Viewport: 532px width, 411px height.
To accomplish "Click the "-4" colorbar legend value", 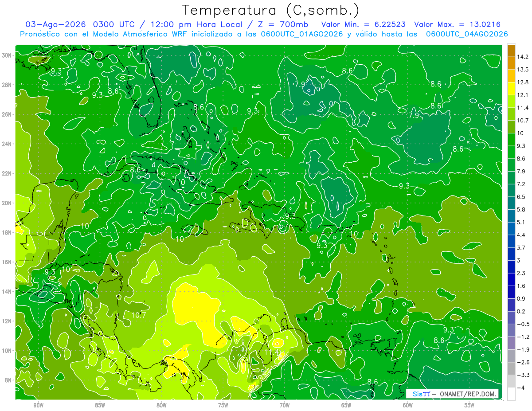I will [x=521, y=388].
